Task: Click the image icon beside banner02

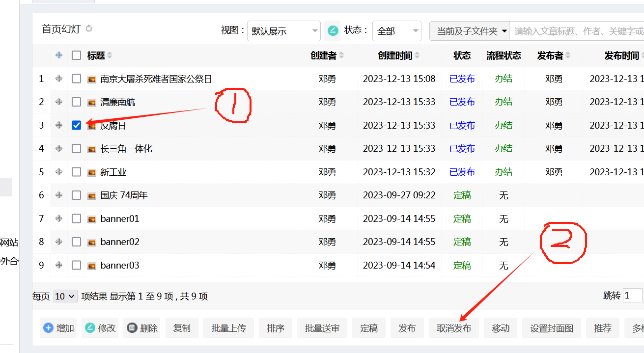Action: 92,242
